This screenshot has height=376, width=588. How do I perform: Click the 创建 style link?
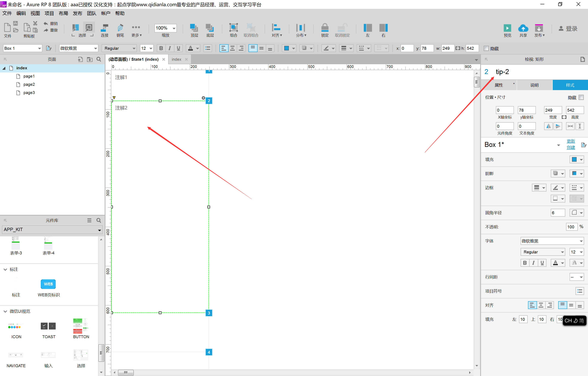(571, 147)
